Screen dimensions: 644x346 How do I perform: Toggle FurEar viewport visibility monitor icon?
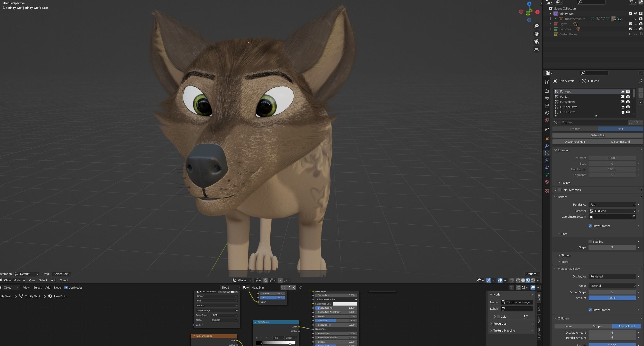(x=623, y=97)
